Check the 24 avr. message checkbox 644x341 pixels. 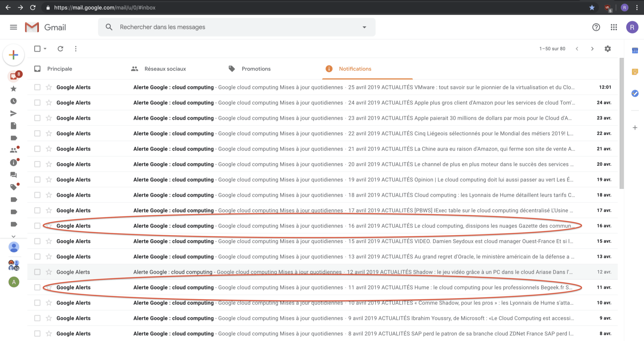point(37,103)
